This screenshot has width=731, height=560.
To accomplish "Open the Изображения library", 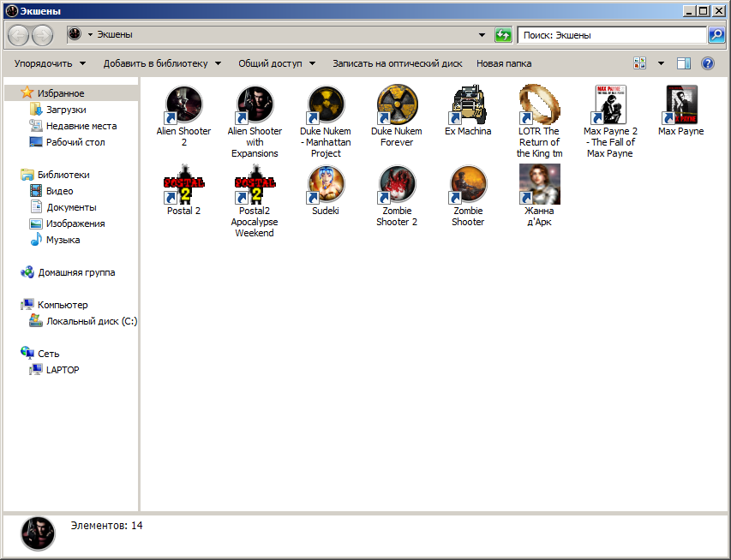I will coord(75,223).
